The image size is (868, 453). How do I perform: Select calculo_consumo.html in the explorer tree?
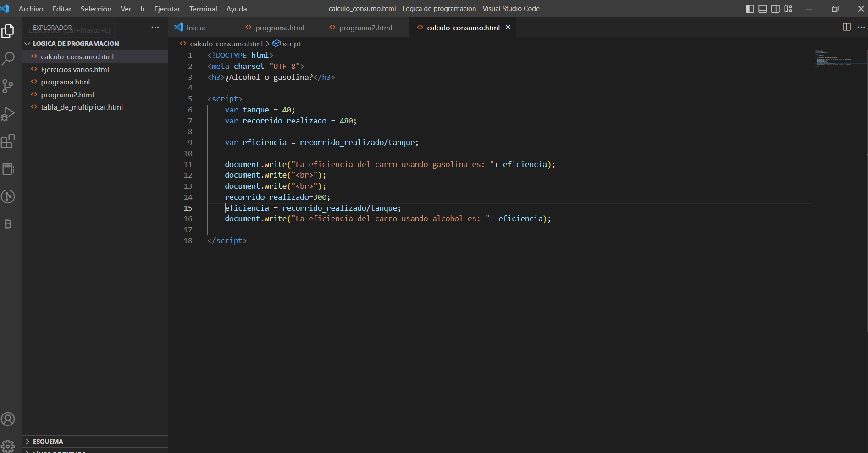coord(94,56)
